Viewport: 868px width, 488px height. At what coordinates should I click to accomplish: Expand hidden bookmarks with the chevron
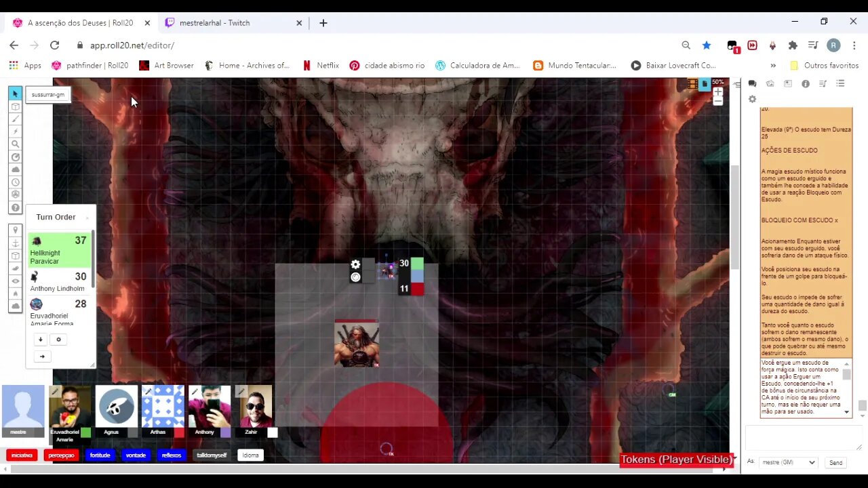click(773, 66)
